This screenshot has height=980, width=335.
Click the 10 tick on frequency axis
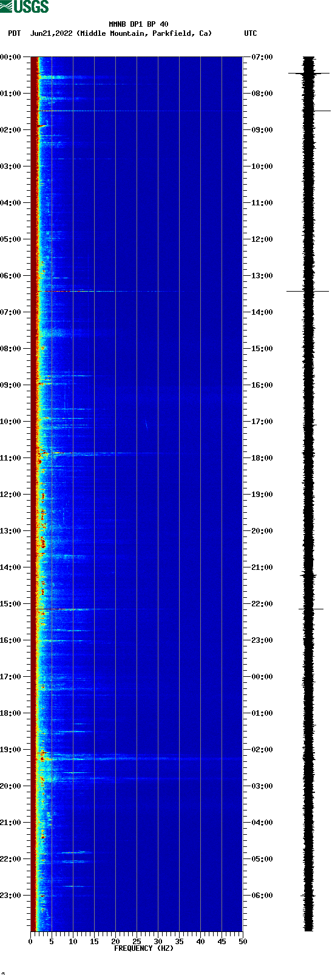[x=73, y=942]
